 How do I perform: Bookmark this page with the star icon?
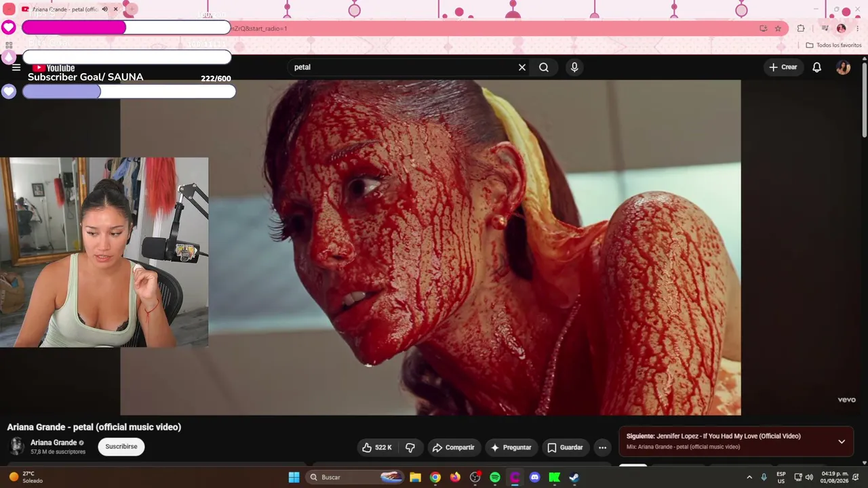[x=778, y=28]
